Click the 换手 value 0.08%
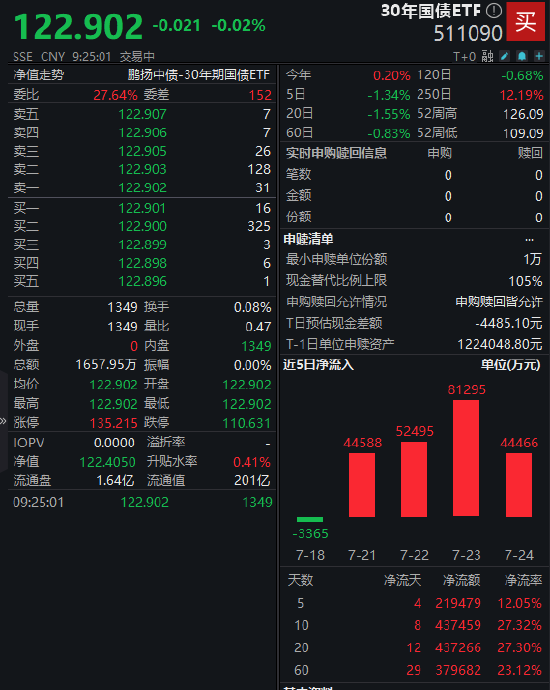 point(253,307)
